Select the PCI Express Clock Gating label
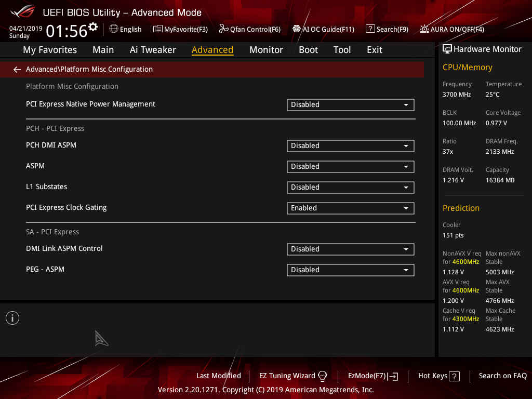The height and width of the screenshot is (399, 532). point(66,207)
